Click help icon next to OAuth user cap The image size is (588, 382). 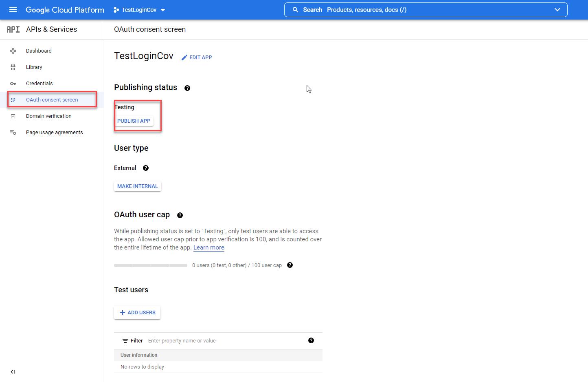click(x=180, y=215)
